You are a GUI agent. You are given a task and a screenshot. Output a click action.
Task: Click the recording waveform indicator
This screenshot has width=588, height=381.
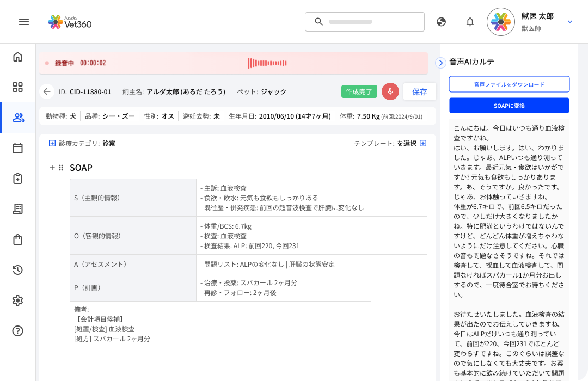pyautogui.click(x=267, y=63)
